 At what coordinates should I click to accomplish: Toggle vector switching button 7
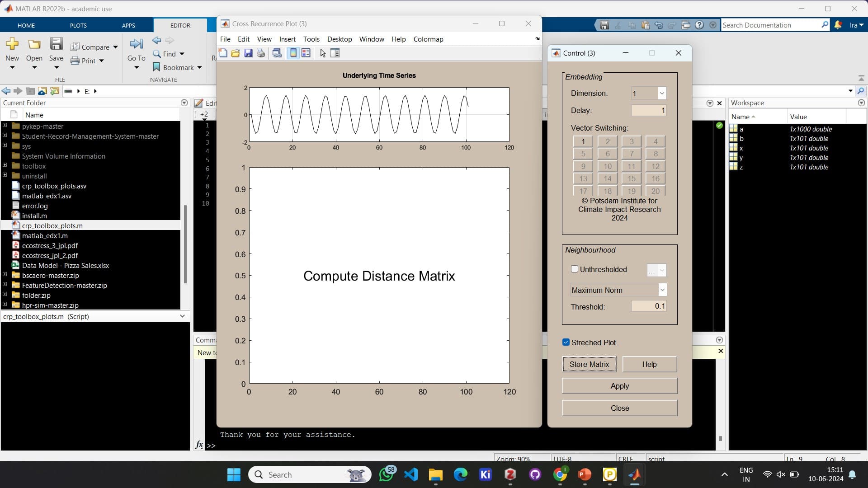point(632,154)
